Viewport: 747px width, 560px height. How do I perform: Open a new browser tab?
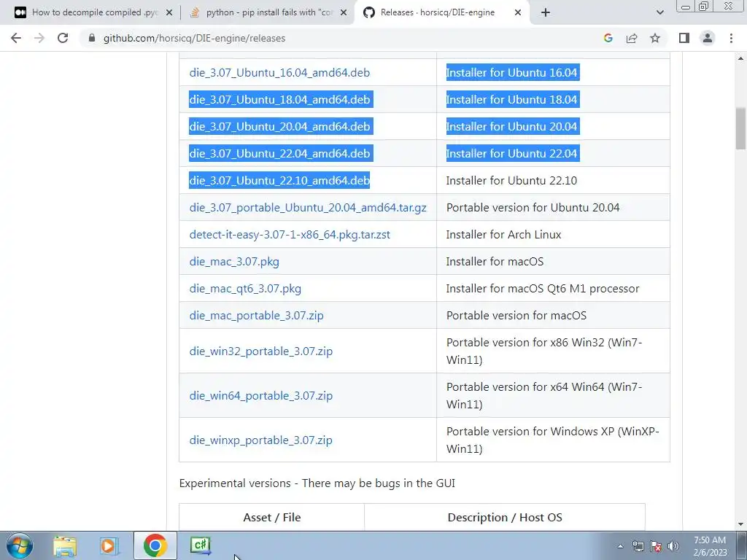pyautogui.click(x=546, y=13)
